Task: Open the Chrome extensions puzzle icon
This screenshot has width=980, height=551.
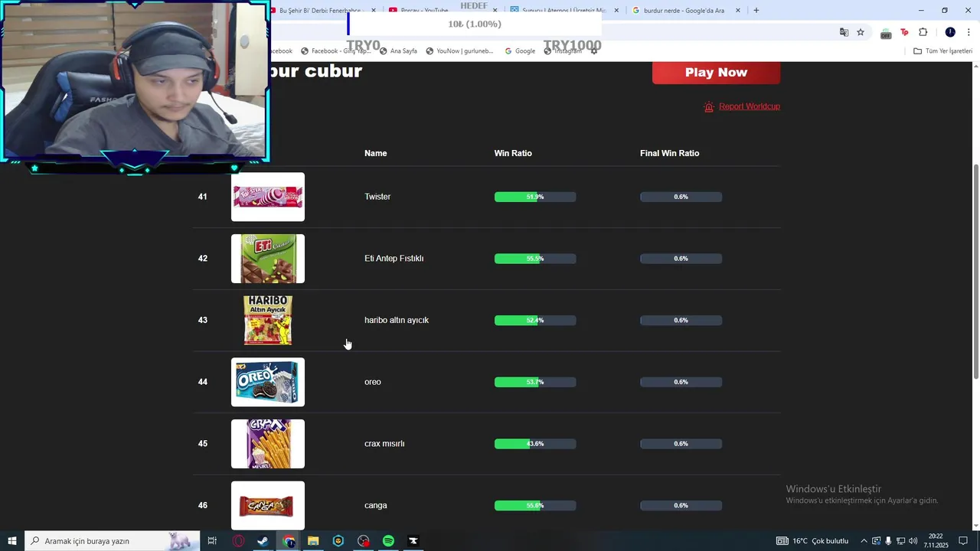Action: [923, 32]
